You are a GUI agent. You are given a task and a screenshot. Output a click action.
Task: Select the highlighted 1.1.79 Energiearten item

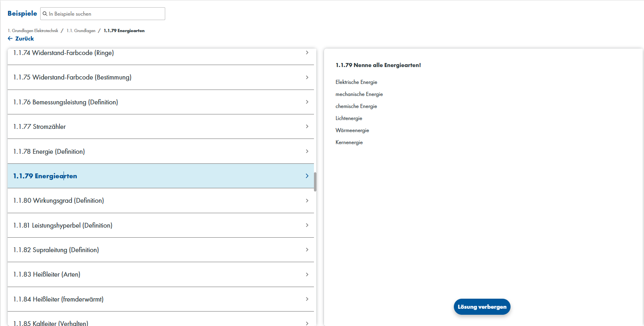point(161,176)
